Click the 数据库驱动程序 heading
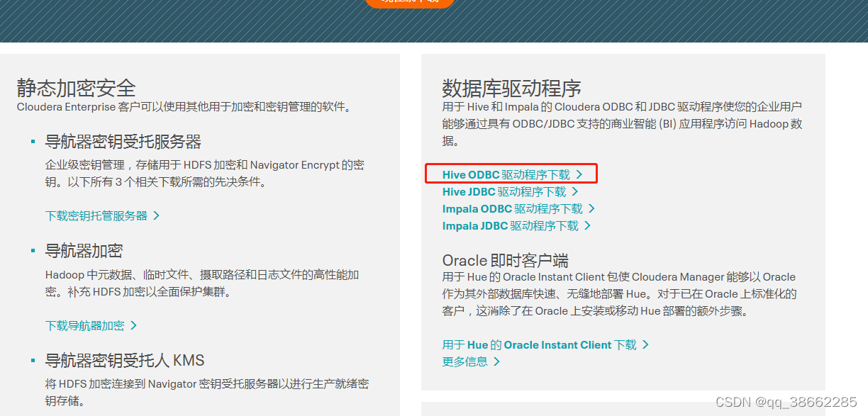 512,88
